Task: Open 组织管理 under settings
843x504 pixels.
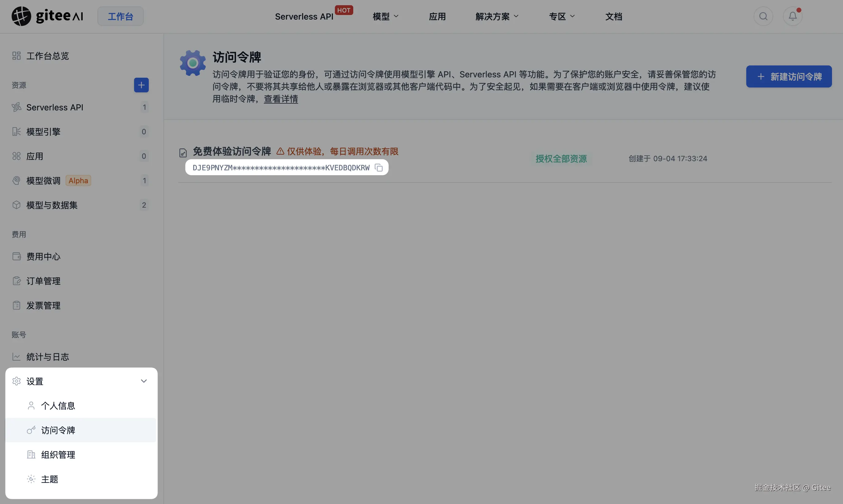Action: coord(58,454)
